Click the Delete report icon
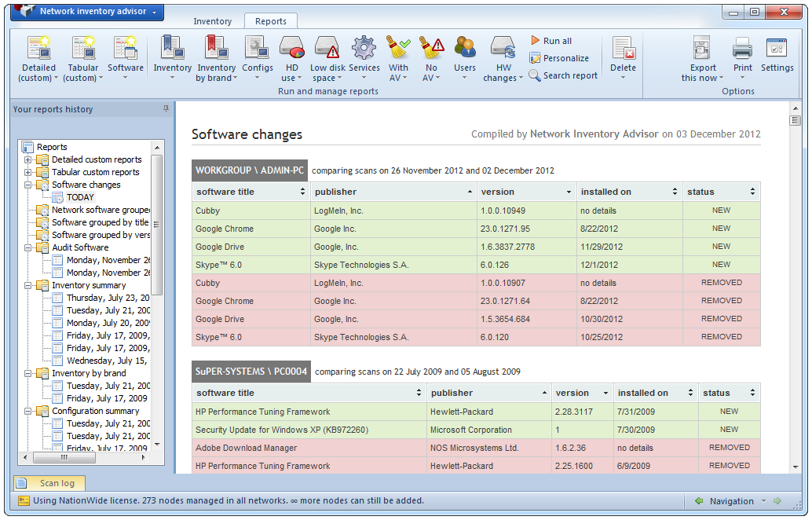The height and width of the screenshot is (520, 812). (x=623, y=48)
